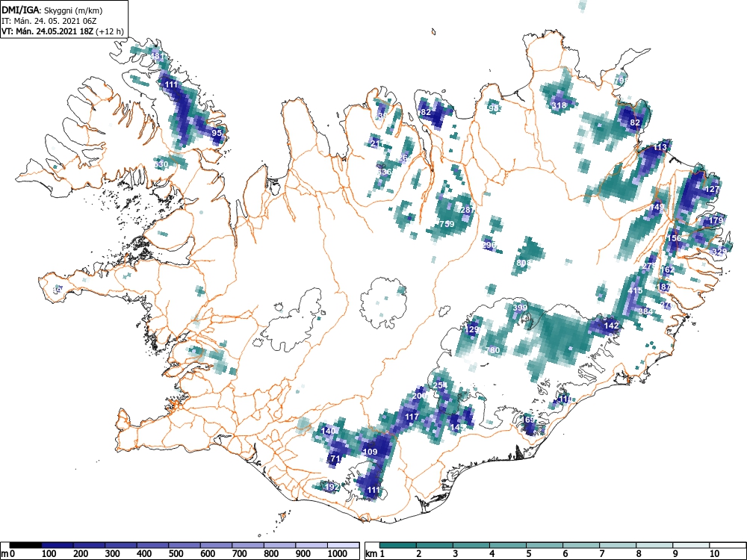This screenshot has width=747, height=560.
Task: Click the visibility value '71' on the map
Action: (335, 459)
